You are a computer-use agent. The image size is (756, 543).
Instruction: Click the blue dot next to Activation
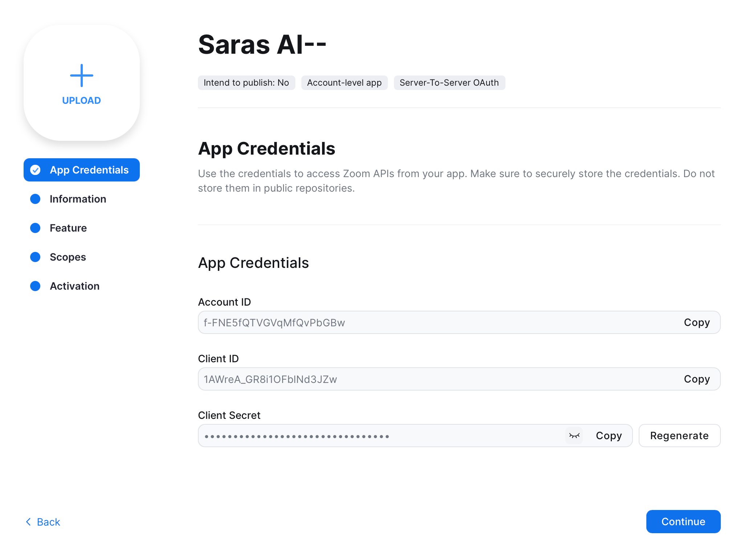pos(35,286)
